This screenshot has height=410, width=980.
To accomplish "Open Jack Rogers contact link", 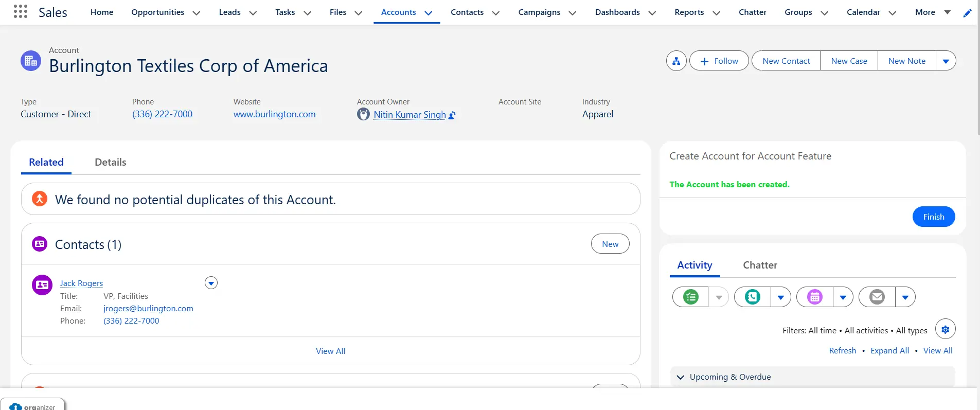I will 81,283.
